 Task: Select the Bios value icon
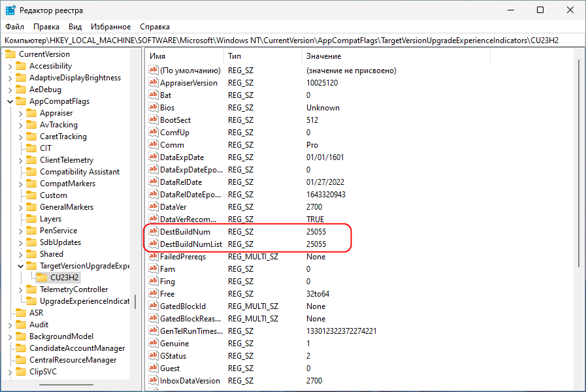coord(154,107)
